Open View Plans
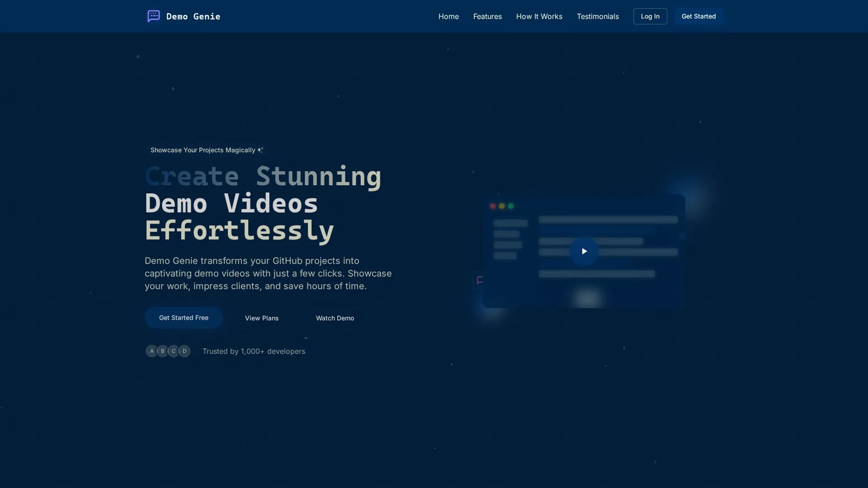 [262, 318]
